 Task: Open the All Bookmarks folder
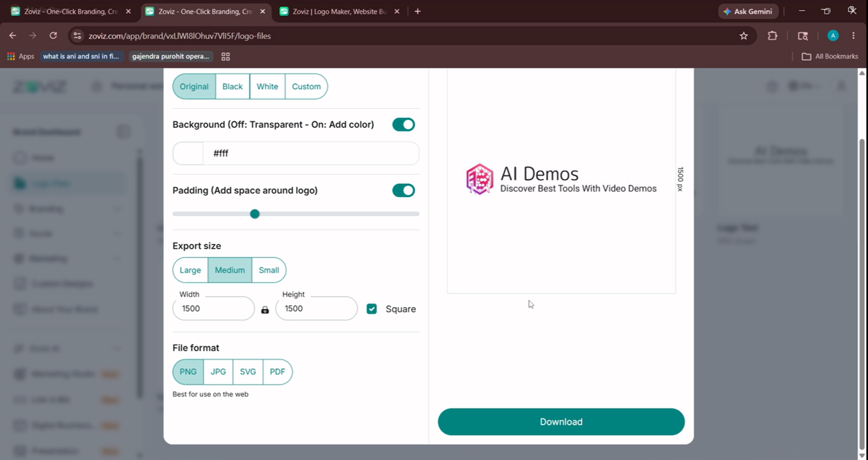pos(830,56)
